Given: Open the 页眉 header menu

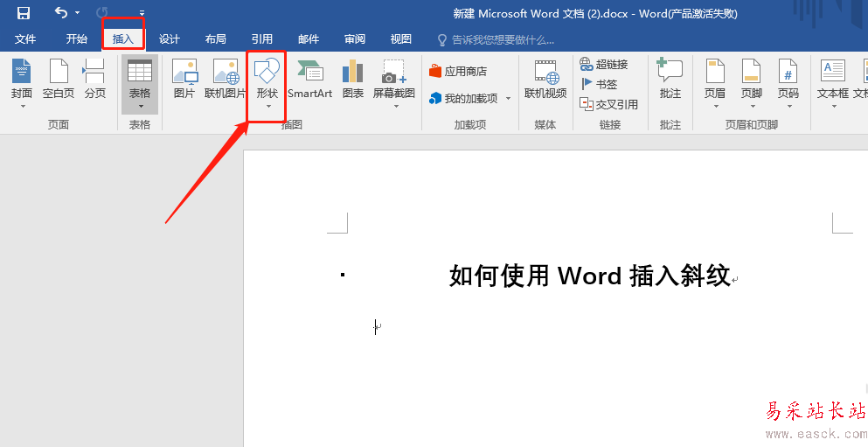Looking at the screenshot, I should tap(715, 83).
